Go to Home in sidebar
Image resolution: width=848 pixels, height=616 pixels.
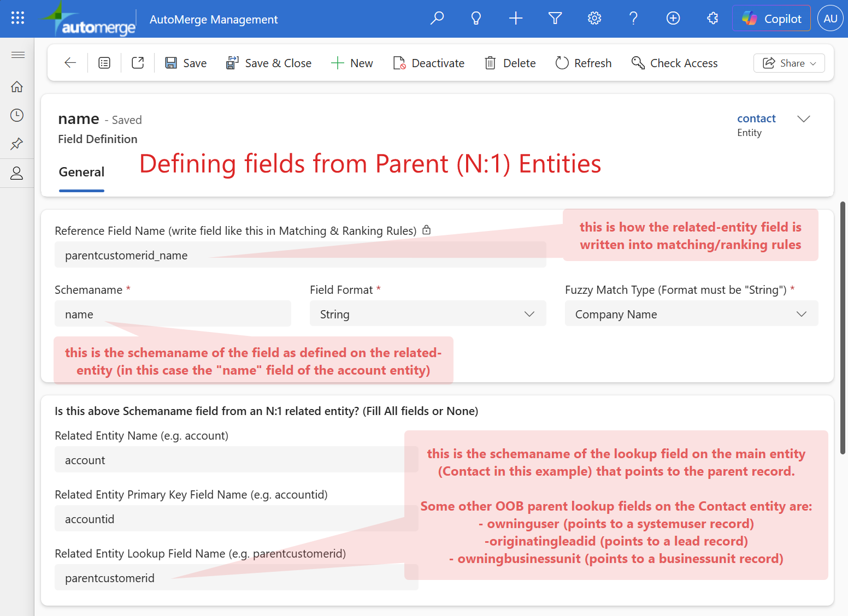[17, 86]
